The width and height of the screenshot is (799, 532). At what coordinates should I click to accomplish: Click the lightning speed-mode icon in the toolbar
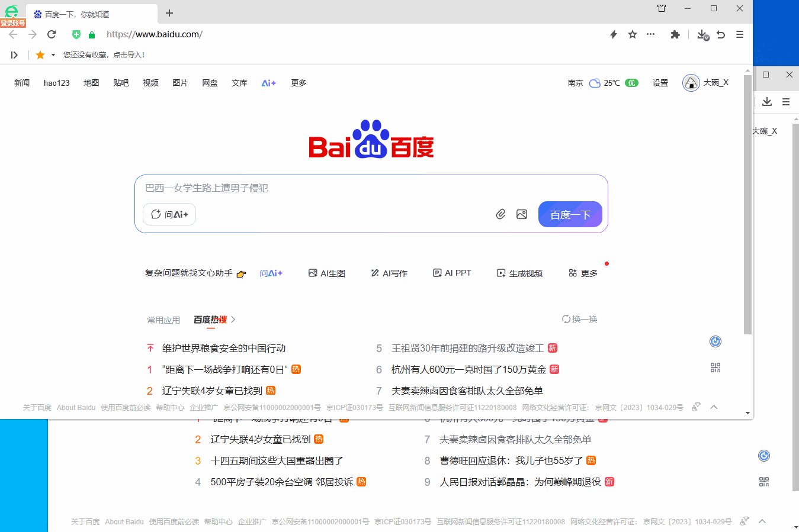tap(613, 34)
